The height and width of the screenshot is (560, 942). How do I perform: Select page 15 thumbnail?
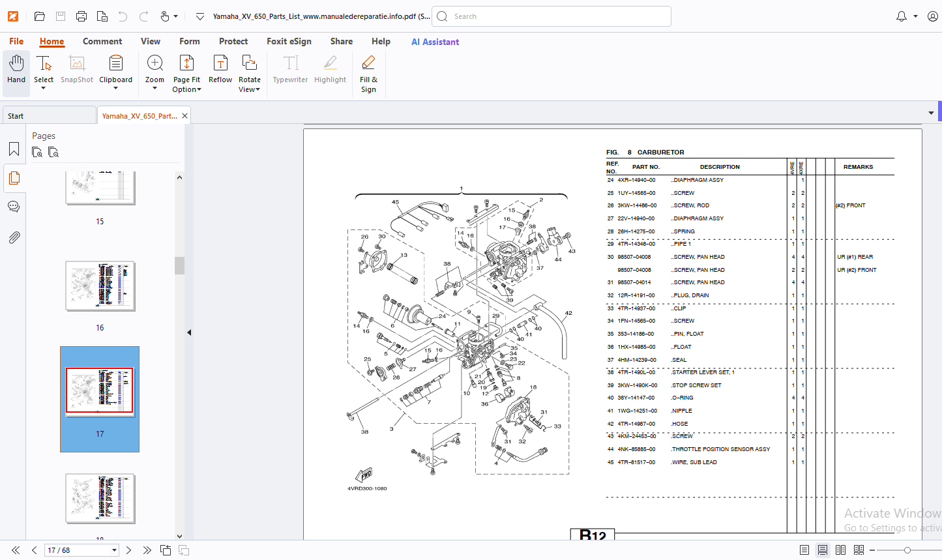coord(100,188)
